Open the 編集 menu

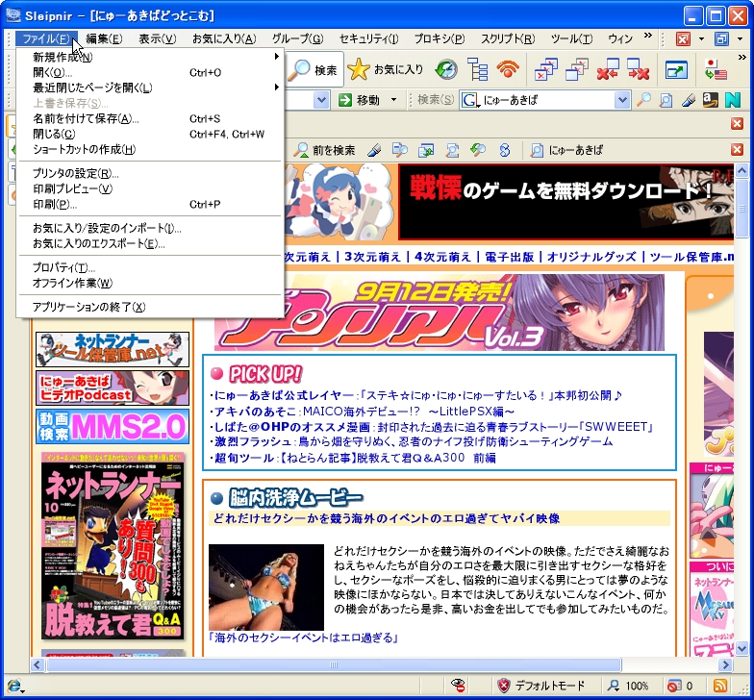[x=104, y=38]
